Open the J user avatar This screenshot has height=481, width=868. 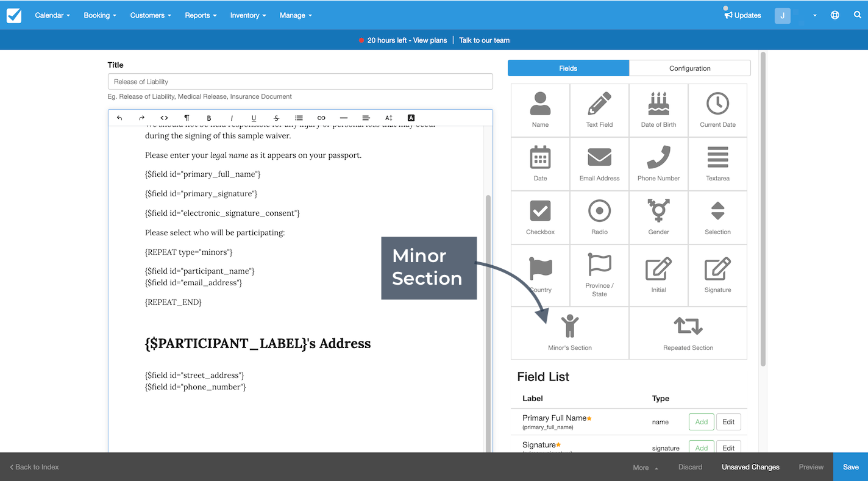(783, 15)
